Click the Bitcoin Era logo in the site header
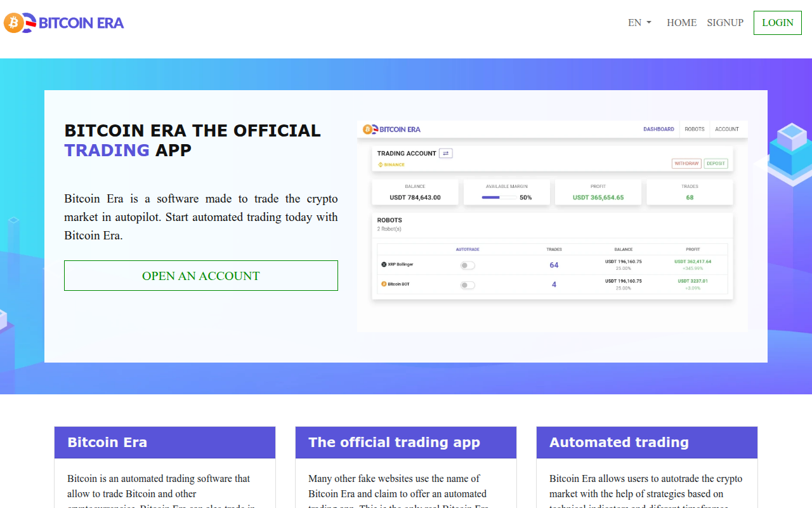Image resolution: width=812 pixels, height=508 pixels. pos(64,23)
